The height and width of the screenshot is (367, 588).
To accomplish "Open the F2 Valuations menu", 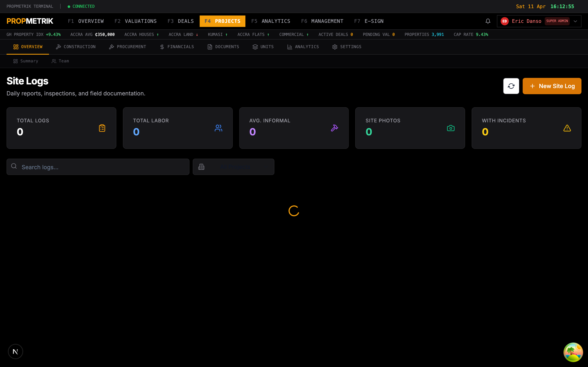I will [136, 21].
